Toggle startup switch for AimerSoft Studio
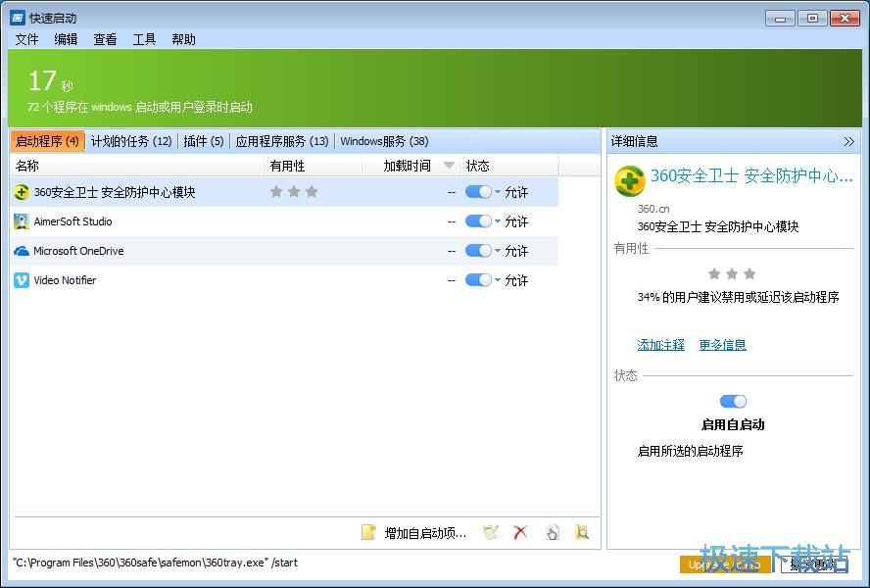This screenshot has height=588, width=870. pyautogui.click(x=477, y=221)
